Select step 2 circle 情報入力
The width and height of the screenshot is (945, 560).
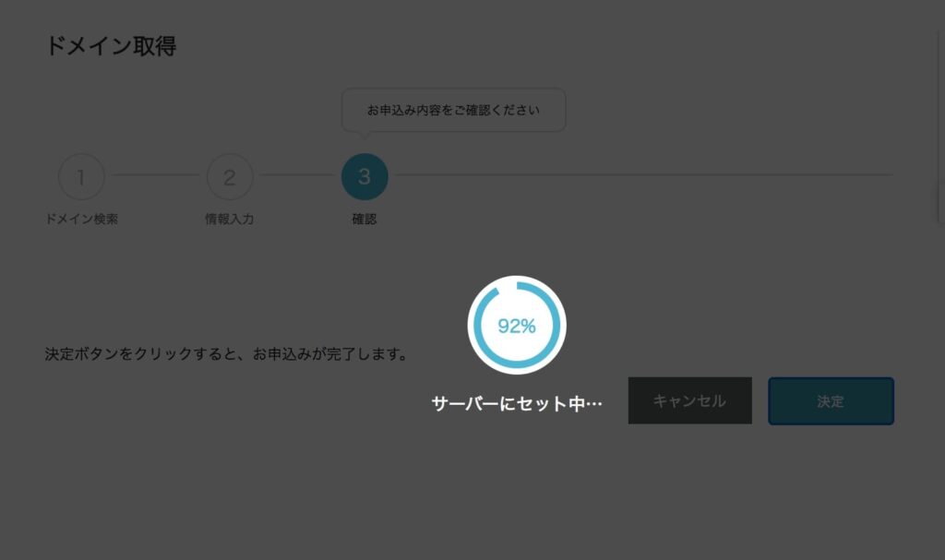point(230,176)
